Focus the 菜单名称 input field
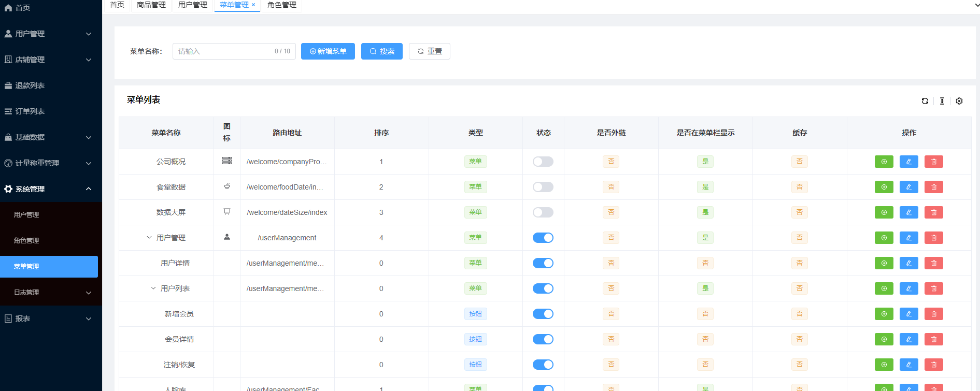The image size is (980, 391). (x=234, y=51)
